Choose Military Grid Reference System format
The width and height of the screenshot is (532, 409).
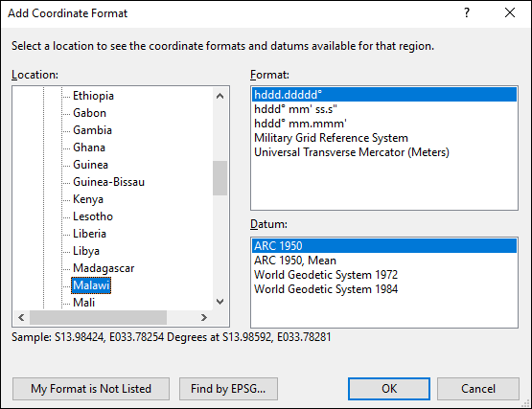tap(384, 138)
